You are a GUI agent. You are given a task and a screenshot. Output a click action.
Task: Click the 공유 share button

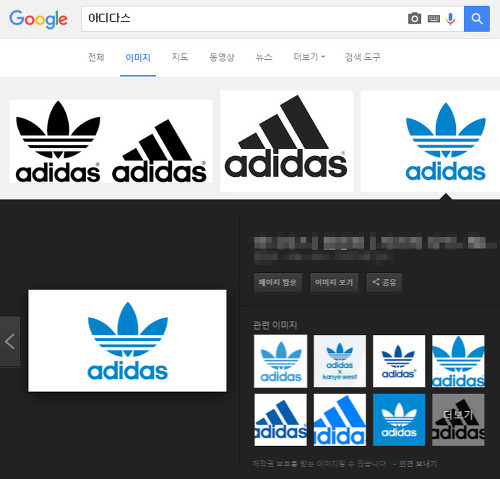[384, 282]
